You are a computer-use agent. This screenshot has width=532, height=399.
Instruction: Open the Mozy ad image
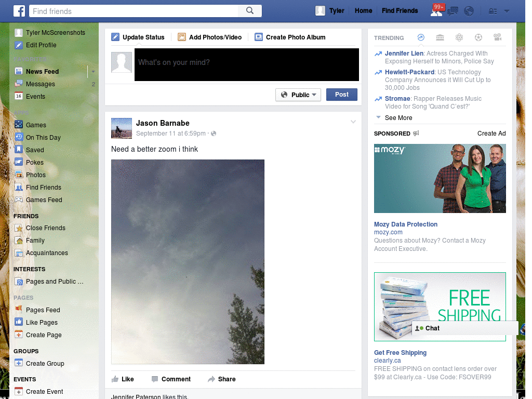(x=440, y=179)
